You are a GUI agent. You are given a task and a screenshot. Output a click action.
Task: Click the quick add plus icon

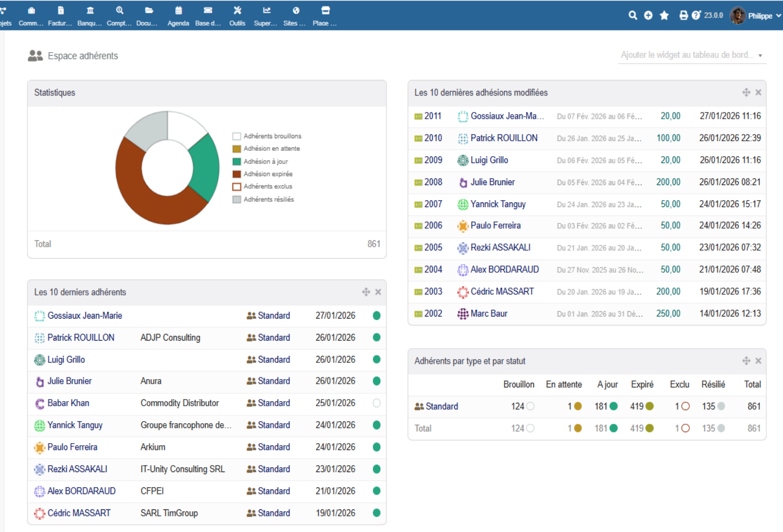(648, 15)
